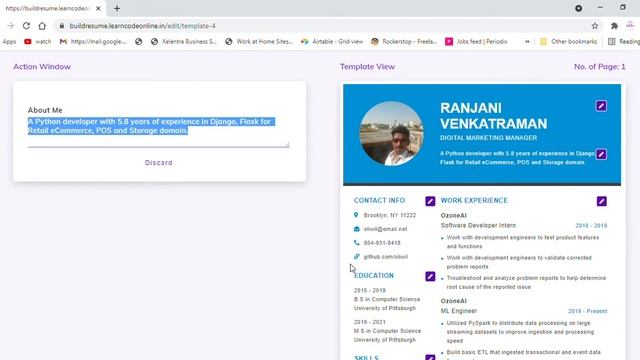Click the Discard button

coord(159,162)
